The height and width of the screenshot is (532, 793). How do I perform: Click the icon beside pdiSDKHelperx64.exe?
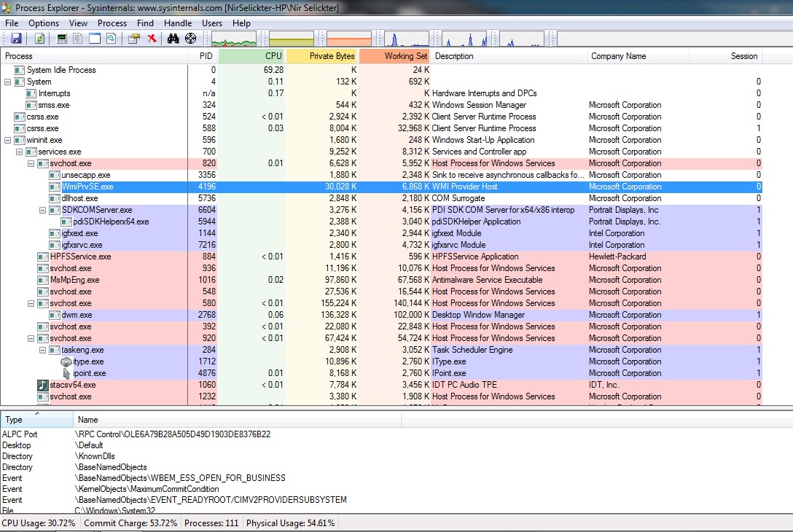pos(66,222)
